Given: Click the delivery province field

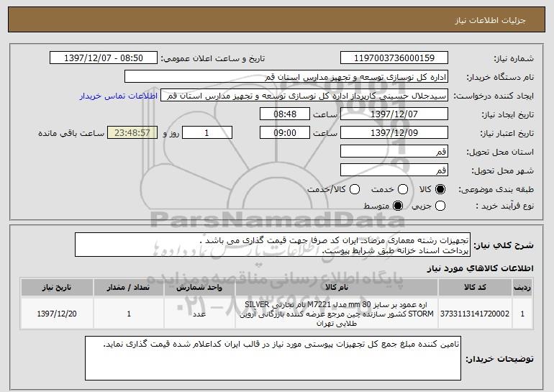Looking at the screenshot, I should pos(394,152).
